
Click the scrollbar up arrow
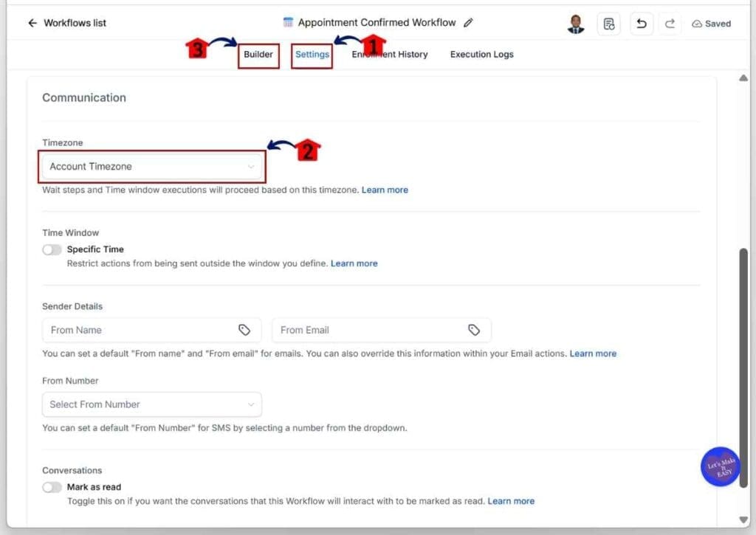point(743,78)
